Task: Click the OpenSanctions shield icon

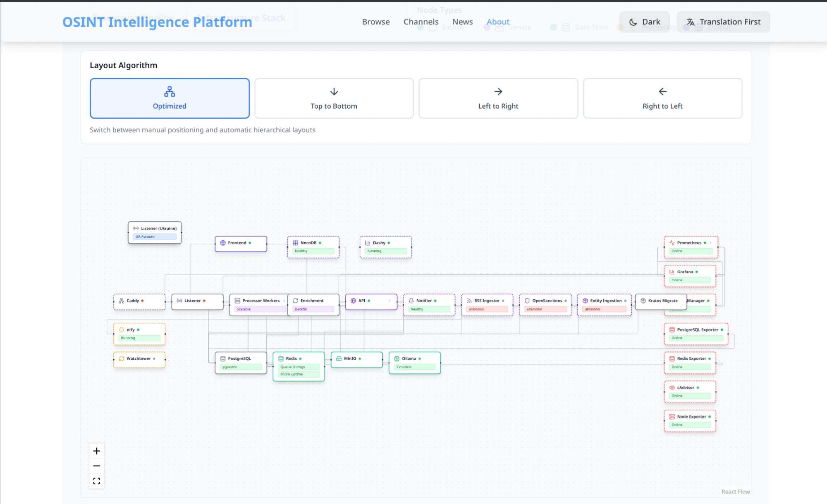Action: (x=527, y=301)
